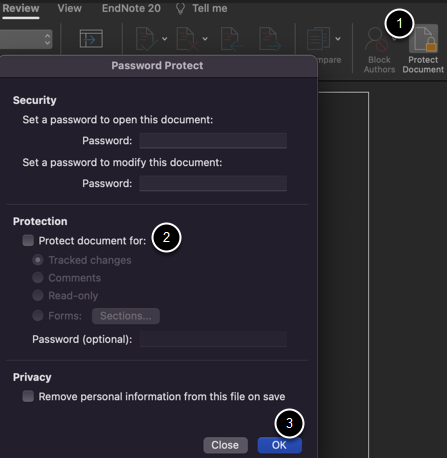Image resolution: width=447 pixels, height=458 pixels.
Task: Click OK to confirm password protection
Action: [x=279, y=445]
